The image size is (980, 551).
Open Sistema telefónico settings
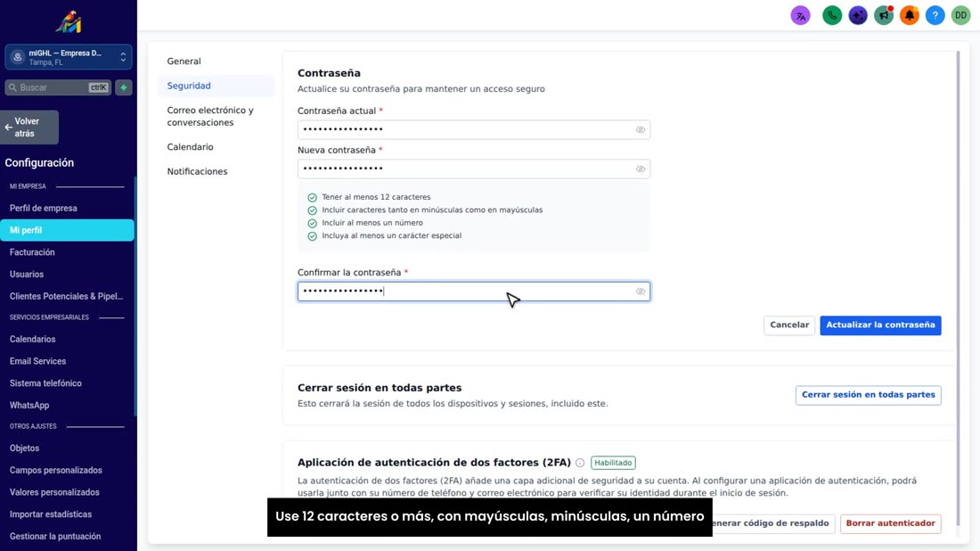tap(45, 383)
